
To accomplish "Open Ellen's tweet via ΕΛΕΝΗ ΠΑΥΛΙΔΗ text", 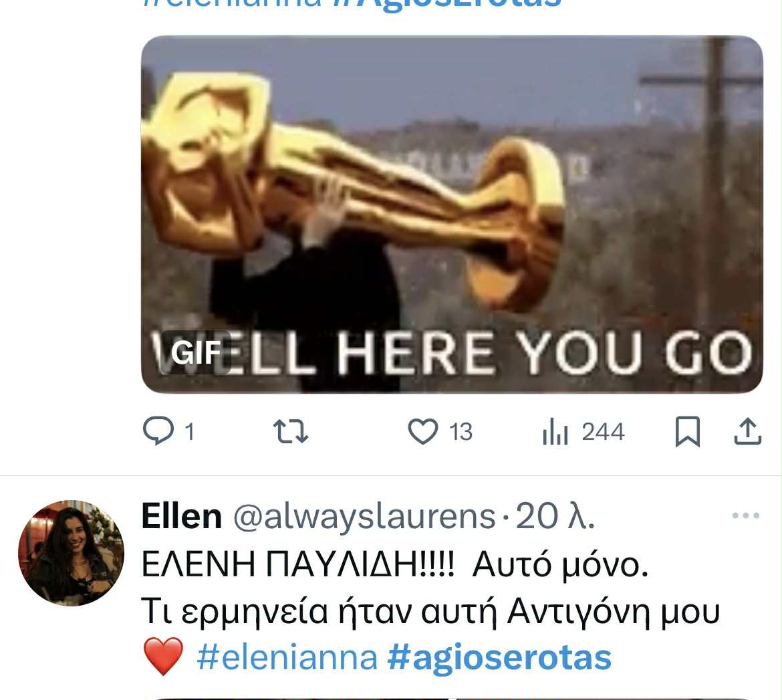I will point(297,564).
